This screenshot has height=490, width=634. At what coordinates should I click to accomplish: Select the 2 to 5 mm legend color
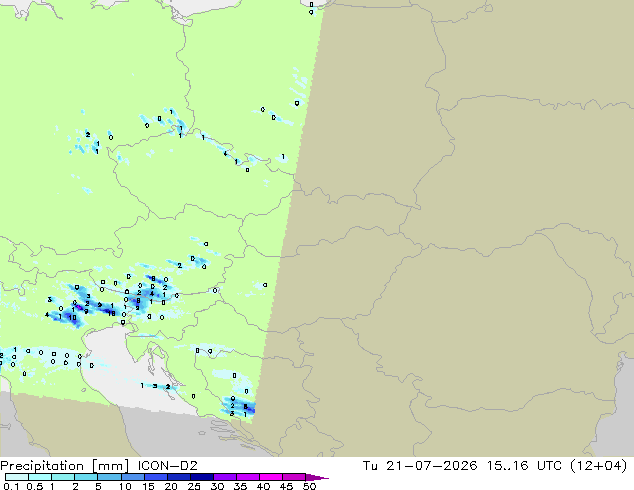pos(86,477)
